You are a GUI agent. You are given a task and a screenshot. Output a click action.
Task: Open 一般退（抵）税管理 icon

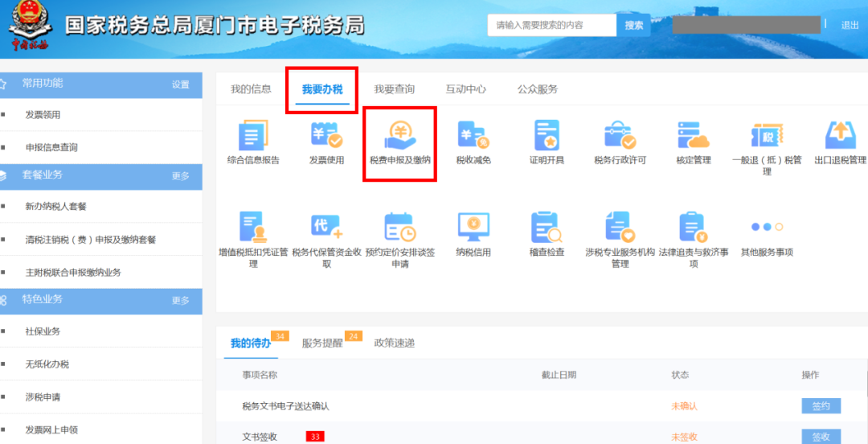[x=767, y=136]
